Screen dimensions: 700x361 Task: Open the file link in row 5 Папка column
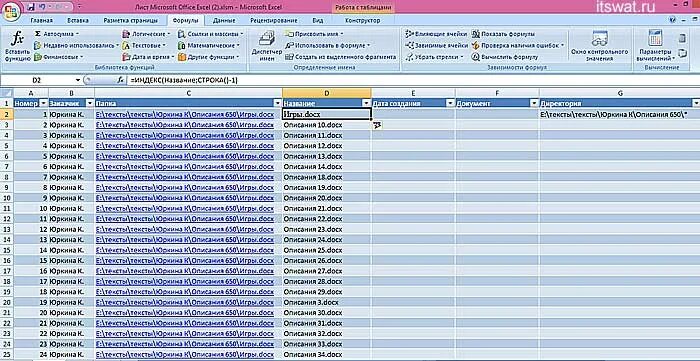click(185, 146)
